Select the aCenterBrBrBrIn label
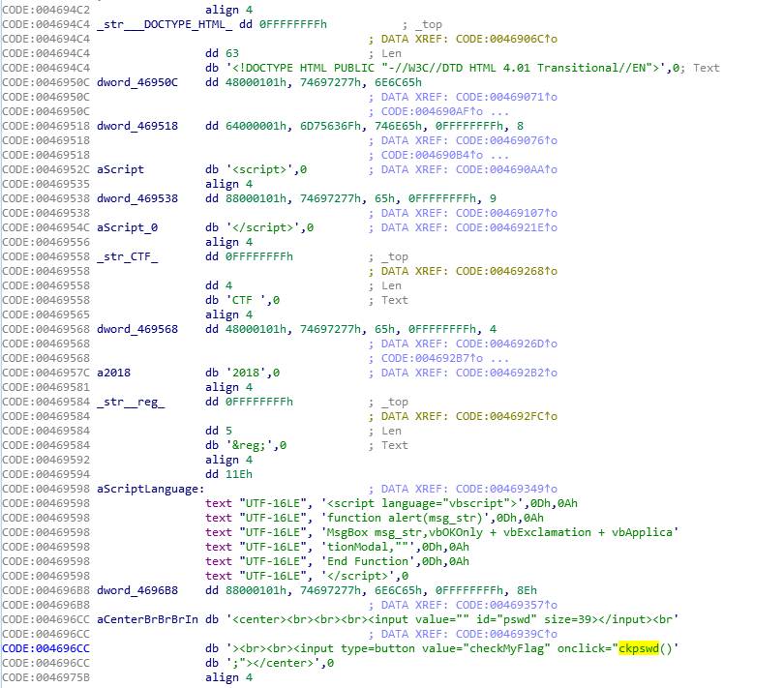The height and width of the screenshot is (688, 784). coord(147,619)
